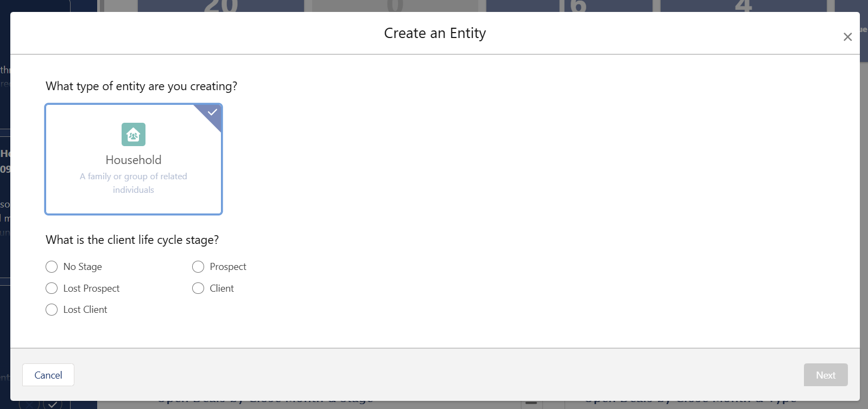Screen dimensions: 868x409
Task: Click the circled checkmark icon behind the dialog
Action: (53, 405)
